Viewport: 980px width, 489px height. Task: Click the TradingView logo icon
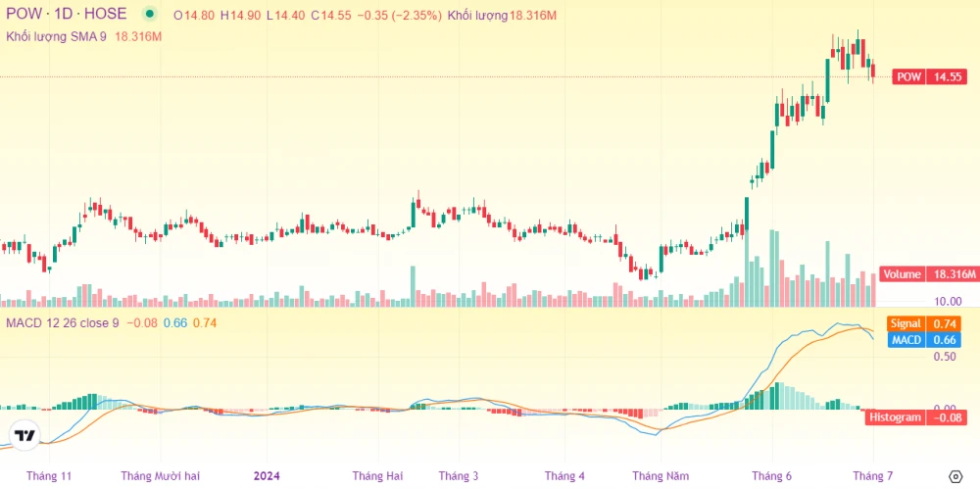pos(24,436)
